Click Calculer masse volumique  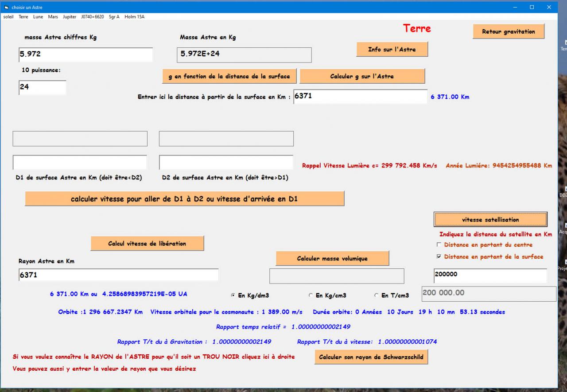tap(332, 258)
